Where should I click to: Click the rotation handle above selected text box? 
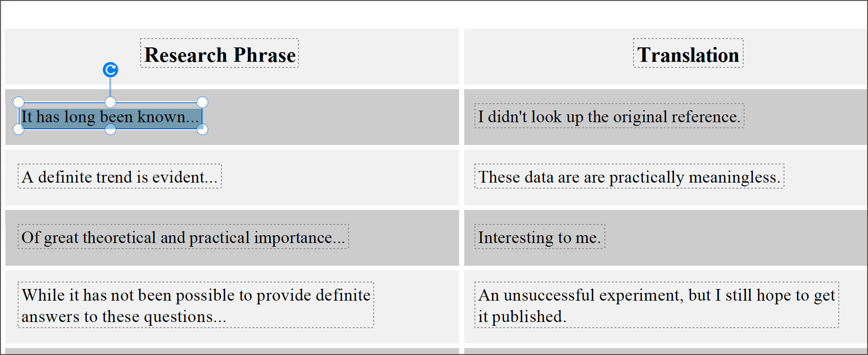(x=110, y=69)
